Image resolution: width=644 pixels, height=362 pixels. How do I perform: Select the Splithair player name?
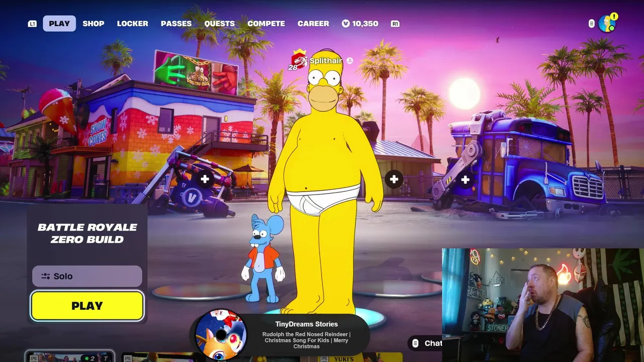(326, 61)
